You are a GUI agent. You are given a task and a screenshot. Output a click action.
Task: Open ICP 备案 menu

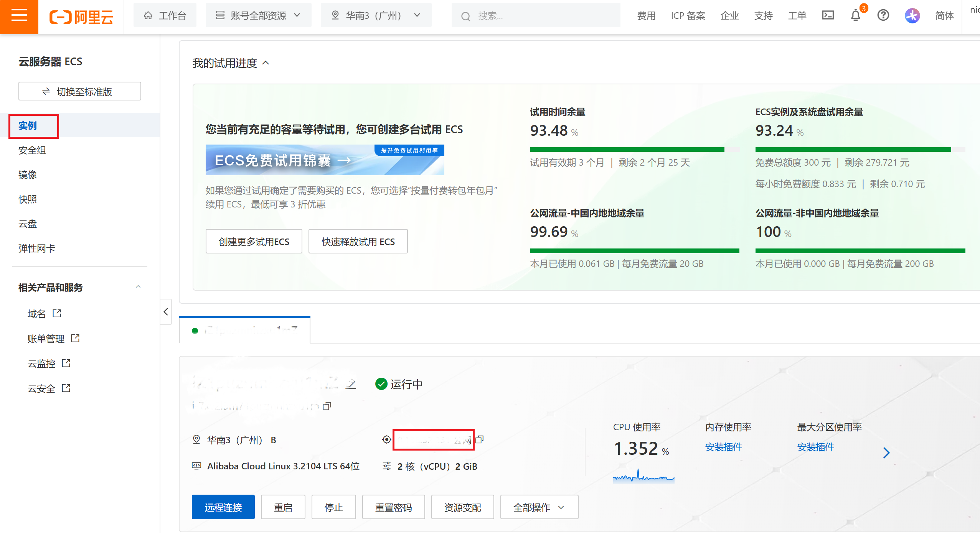coord(688,16)
